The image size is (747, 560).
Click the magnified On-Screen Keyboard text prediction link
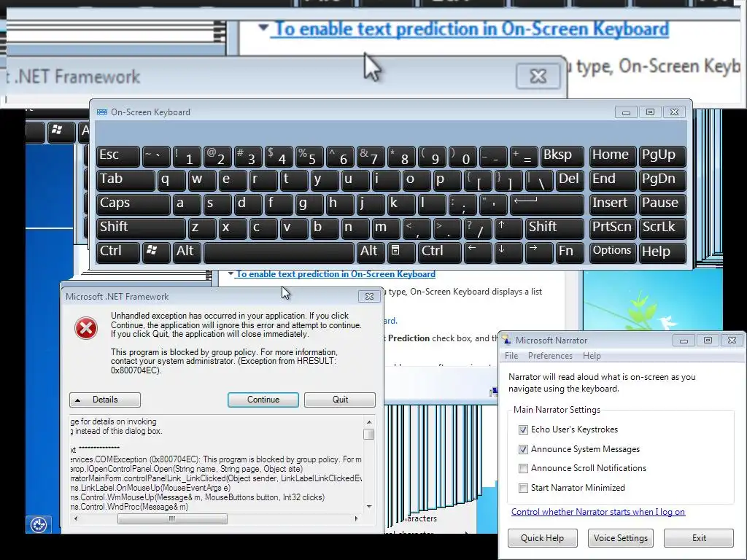472,28
